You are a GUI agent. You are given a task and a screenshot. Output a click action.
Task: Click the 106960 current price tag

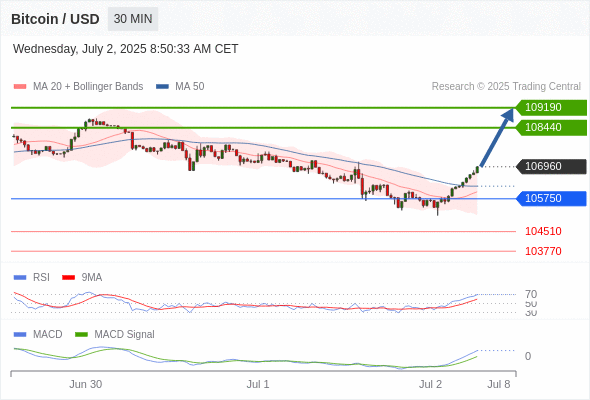pyautogui.click(x=551, y=166)
